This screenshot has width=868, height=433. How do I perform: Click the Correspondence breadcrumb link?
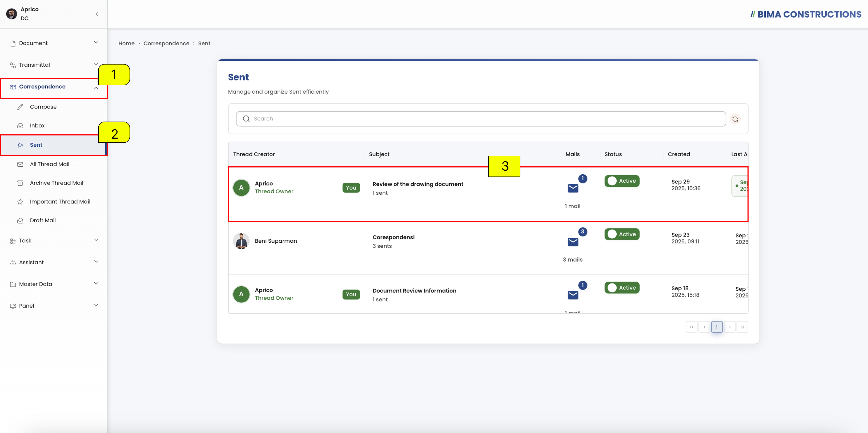click(166, 43)
